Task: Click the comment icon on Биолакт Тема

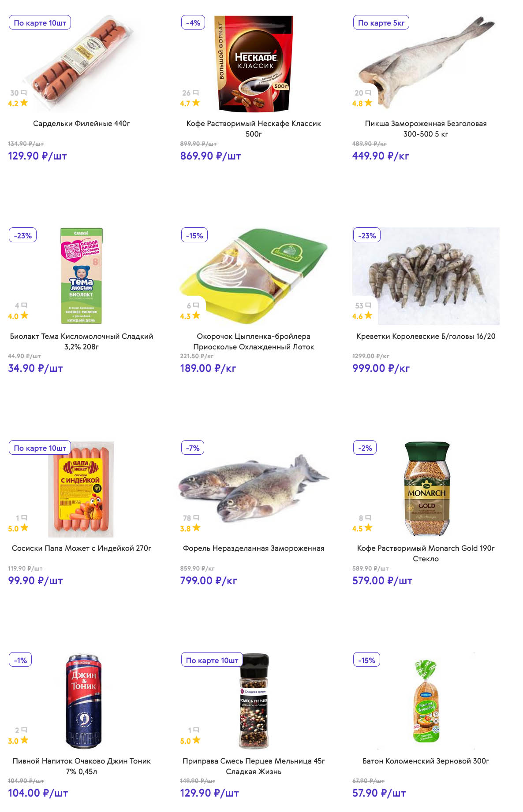Action: [x=24, y=305]
